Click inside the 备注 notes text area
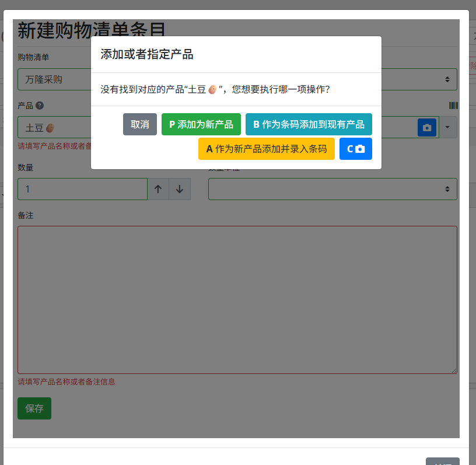This screenshot has width=476, height=465. click(237, 300)
